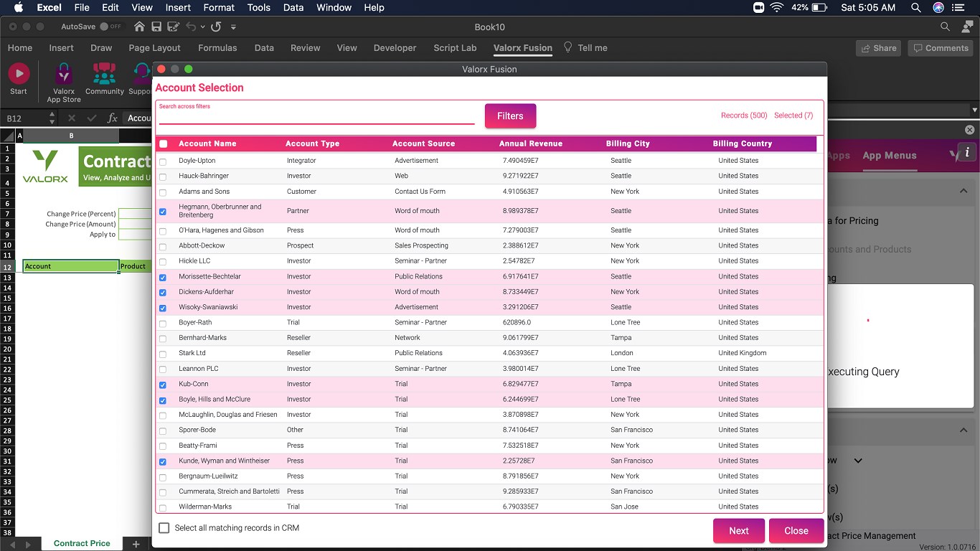Check the Doyle-Upton account checkbox

[163, 161]
